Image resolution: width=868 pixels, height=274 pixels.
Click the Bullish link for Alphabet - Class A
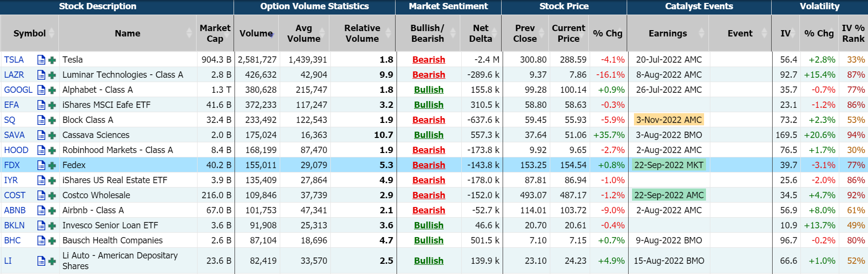point(429,90)
